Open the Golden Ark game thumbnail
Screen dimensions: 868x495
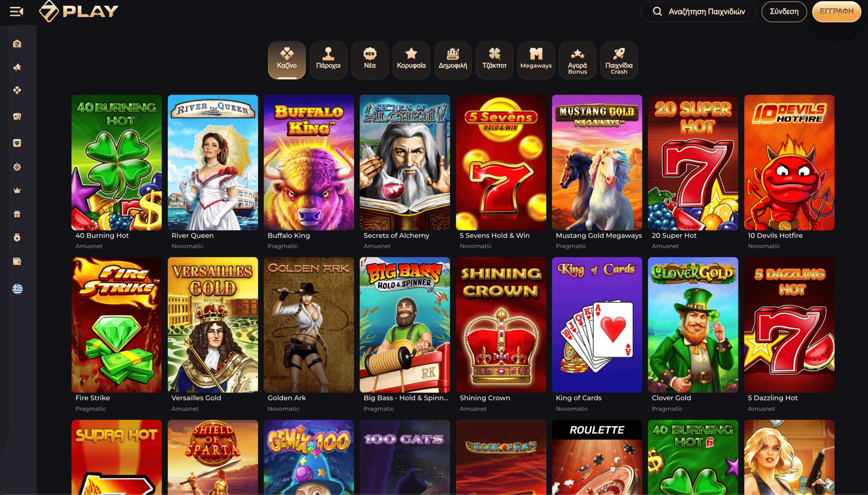coord(309,325)
